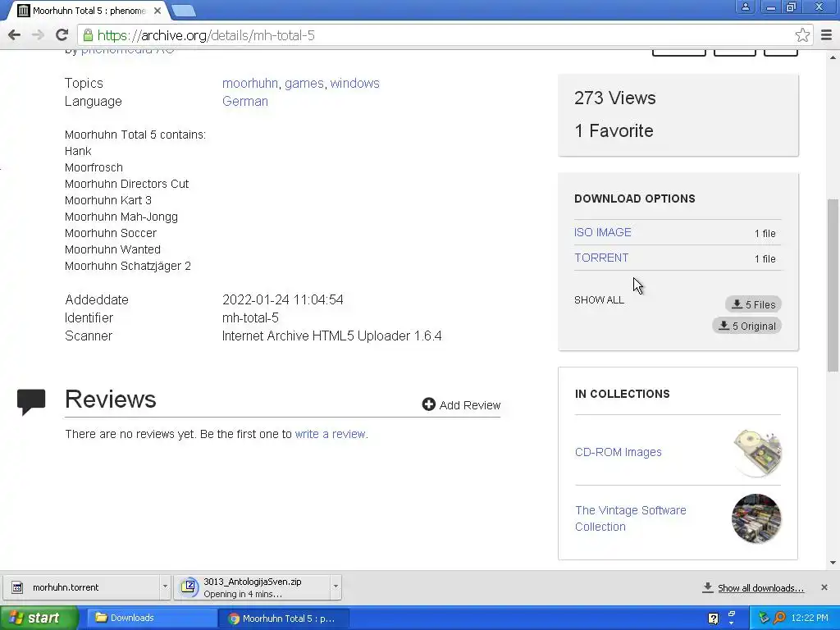Screen dimensions: 840x630
Task: Click the page scroll down arrow
Action: 833,563
